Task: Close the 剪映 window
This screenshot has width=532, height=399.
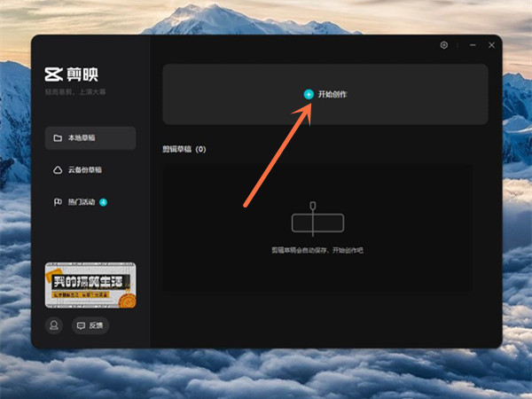Action: click(491, 45)
